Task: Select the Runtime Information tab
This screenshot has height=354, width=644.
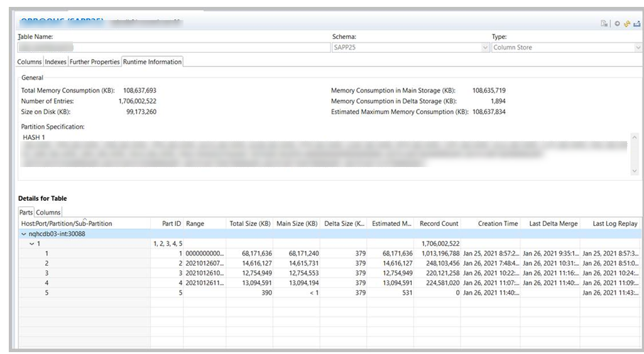Action: point(153,62)
